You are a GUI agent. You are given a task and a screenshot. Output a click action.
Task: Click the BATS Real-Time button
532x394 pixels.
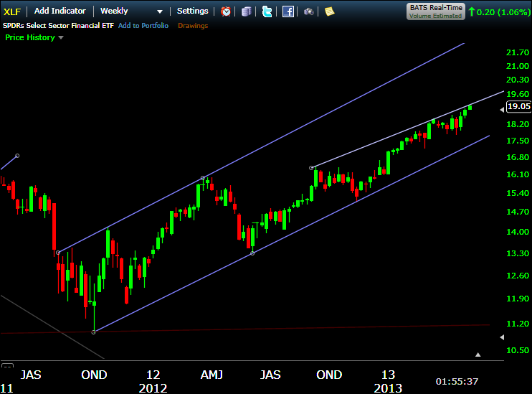436,11
